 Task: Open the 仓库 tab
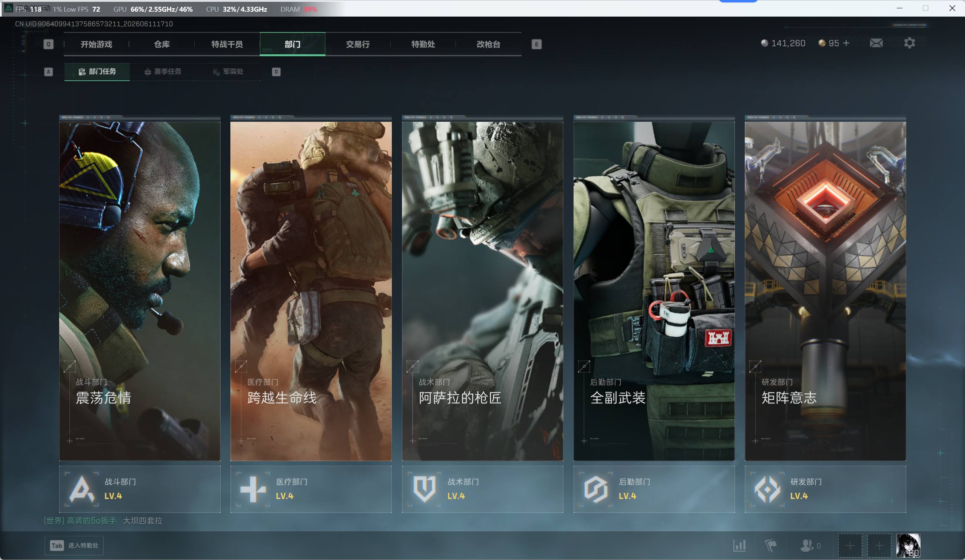pos(162,44)
